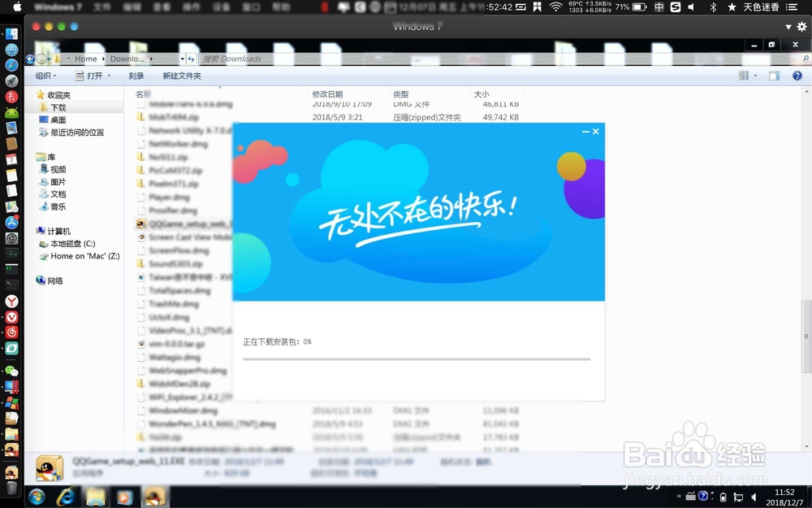Viewport: 812px width, 508px height.
Task: Open Safari from the dock
Action: [11, 65]
